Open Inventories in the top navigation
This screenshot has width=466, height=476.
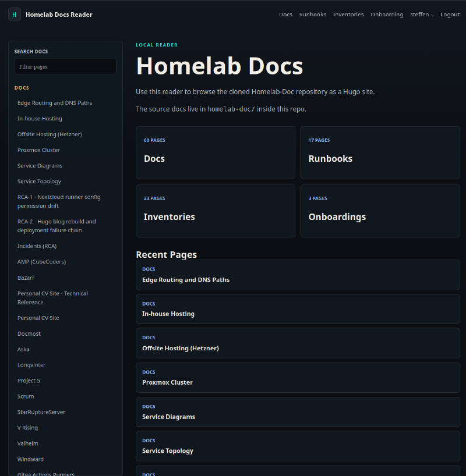point(348,15)
